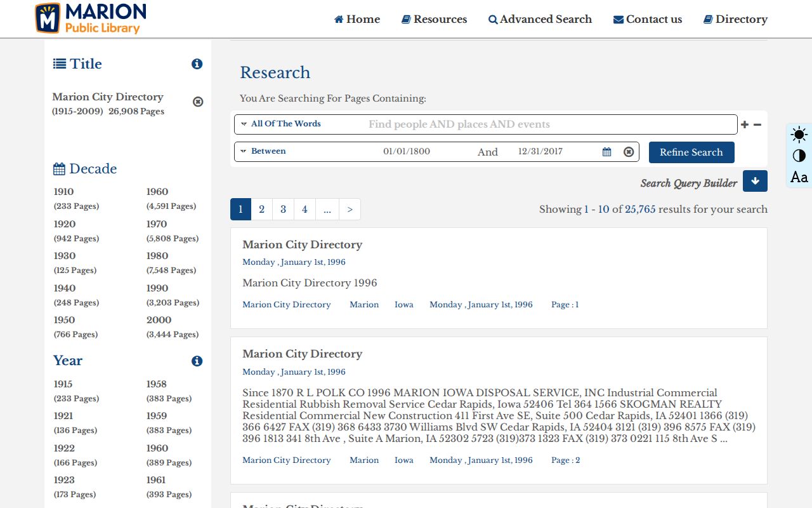Edit the start date 01/01/1800 field
The height and width of the screenshot is (508, 812).
point(407,152)
